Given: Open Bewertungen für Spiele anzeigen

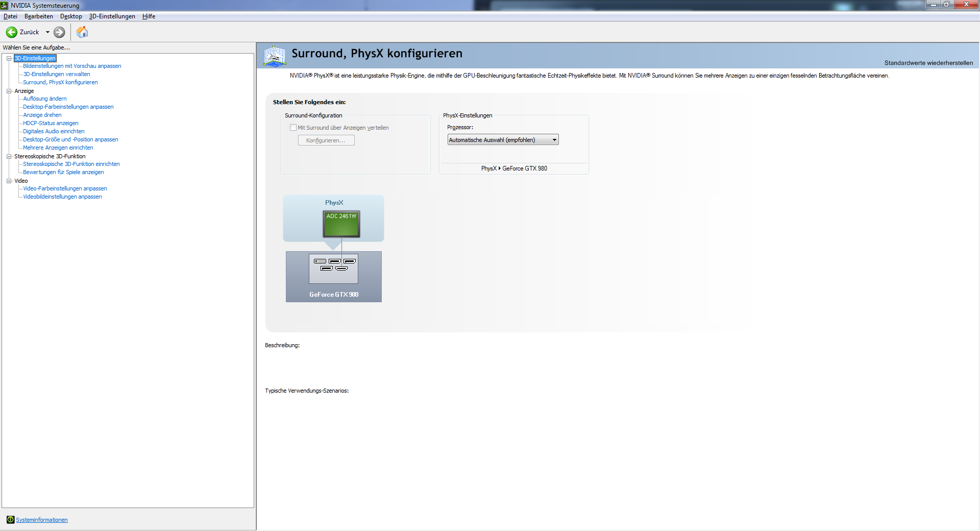Looking at the screenshot, I should (x=63, y=172).
